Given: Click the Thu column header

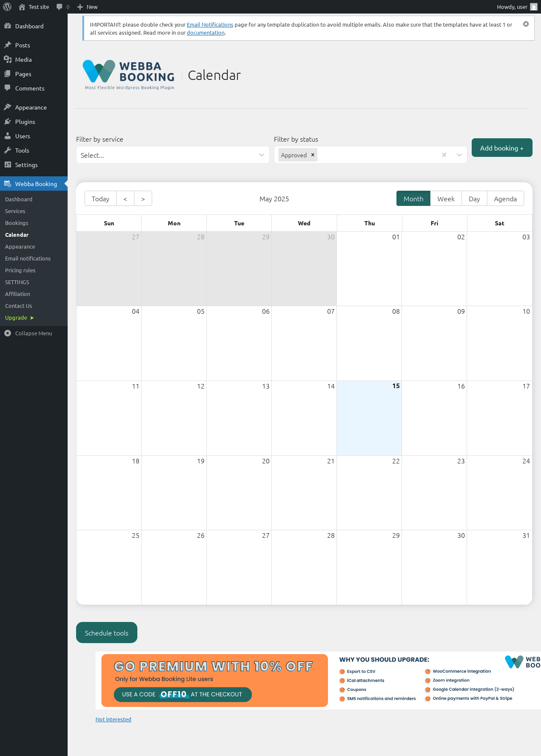Looking at the screenshot, I should 369,223.
